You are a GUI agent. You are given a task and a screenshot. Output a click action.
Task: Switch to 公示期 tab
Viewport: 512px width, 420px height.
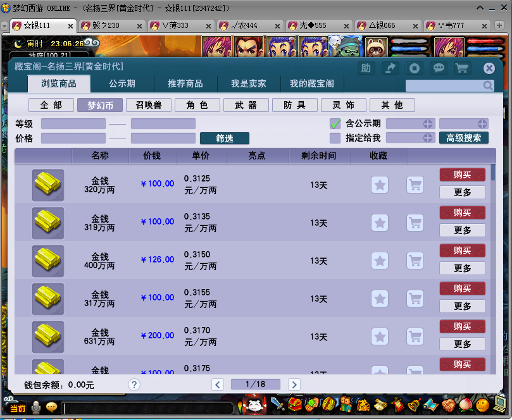tap(122, 83)
